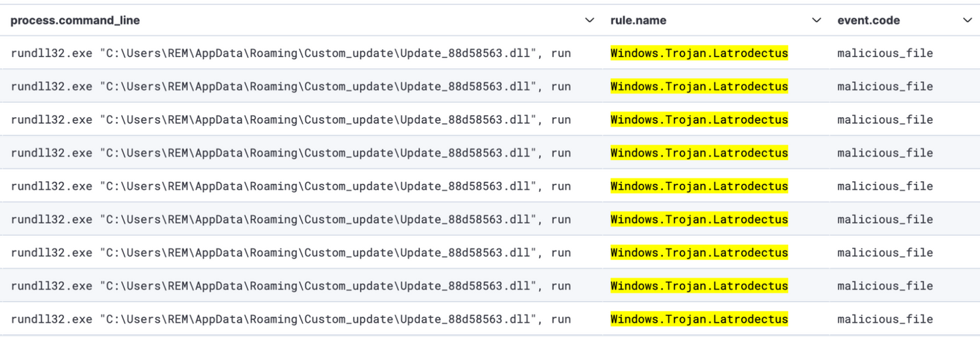Click malicious_file value in the first row
Screen dimensions: 980x337
(885, 53)
